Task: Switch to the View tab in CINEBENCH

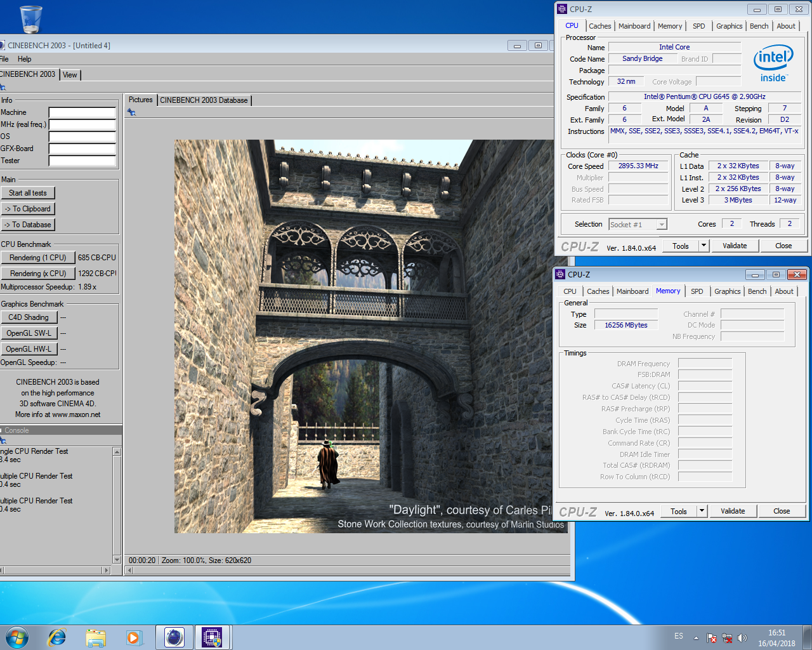Action: [x=70, y=75]
